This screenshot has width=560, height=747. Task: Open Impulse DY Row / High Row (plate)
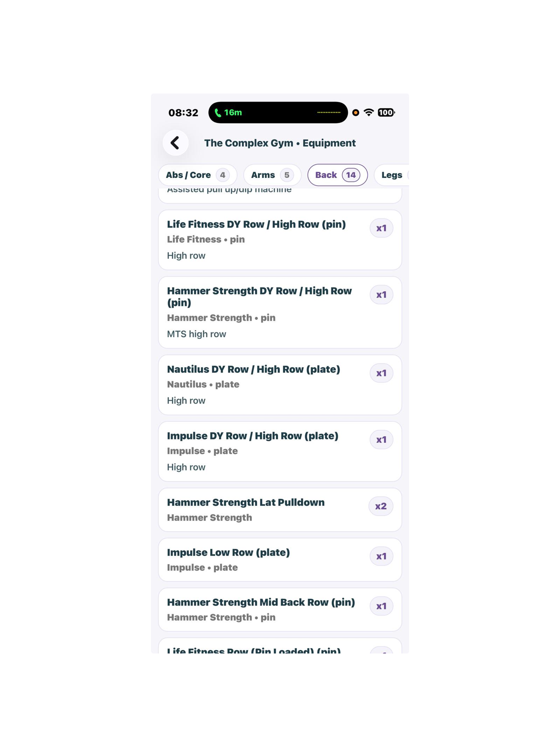pyautogui.click(x=280, y=451)
